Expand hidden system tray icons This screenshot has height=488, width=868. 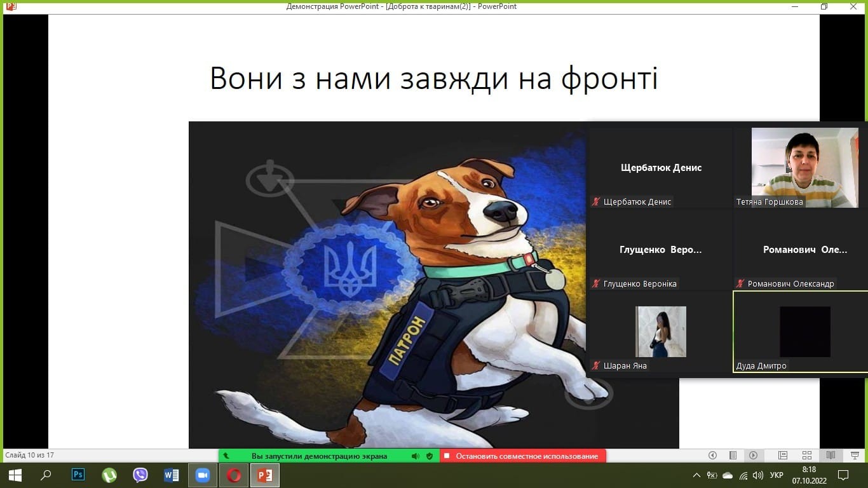point(697,475)
